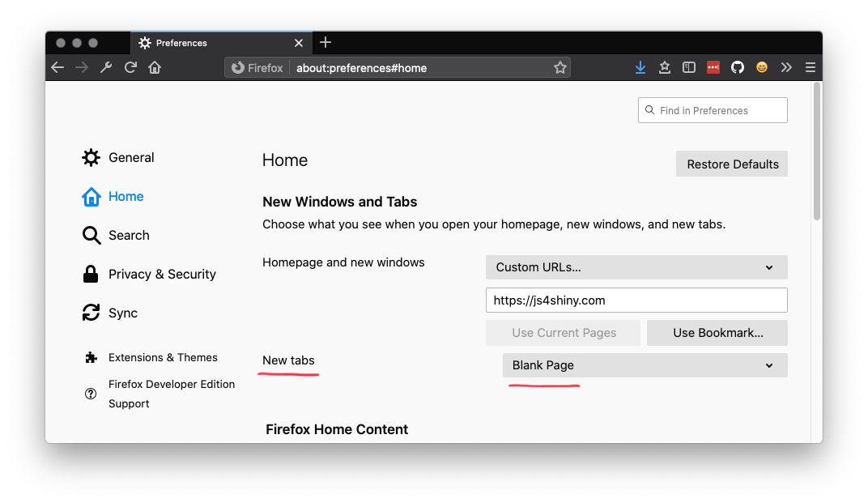Open Homepage and new windows dropdown
This screenshot has width=868, height=503.
(x=636, y=267)
